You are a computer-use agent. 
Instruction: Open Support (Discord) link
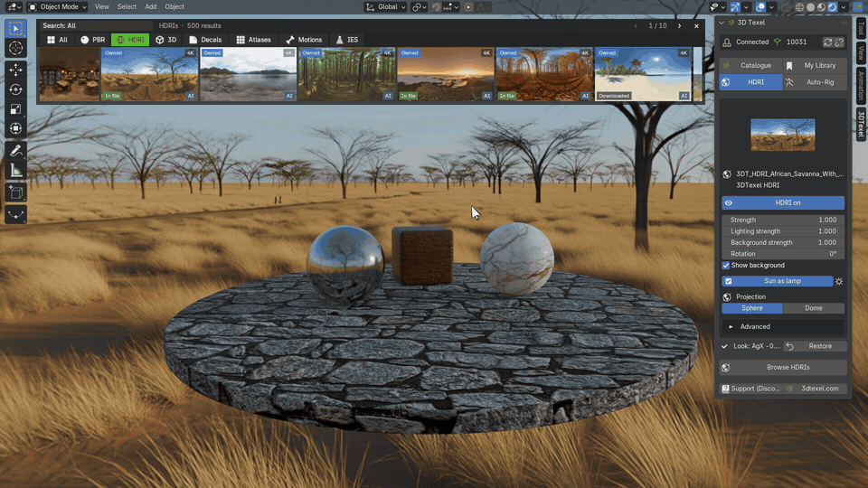(750, 389)
